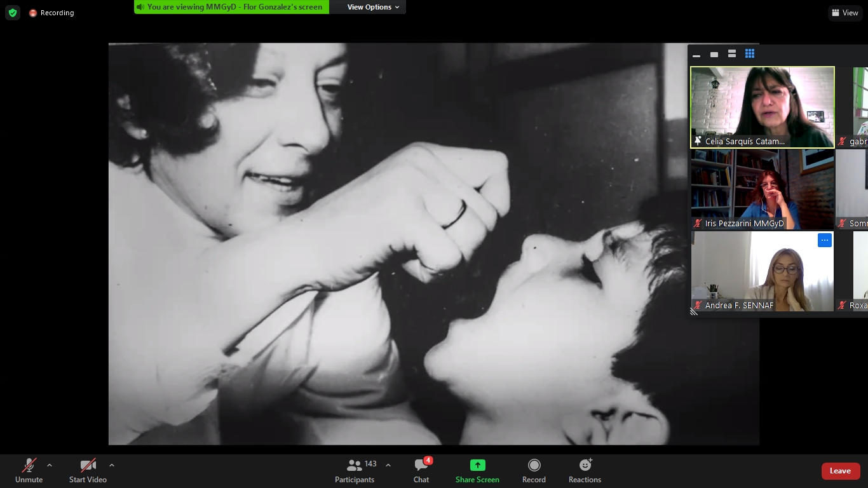
Task: Open the View layout menu
Action: pyautogui.click(x=845, y=13)
